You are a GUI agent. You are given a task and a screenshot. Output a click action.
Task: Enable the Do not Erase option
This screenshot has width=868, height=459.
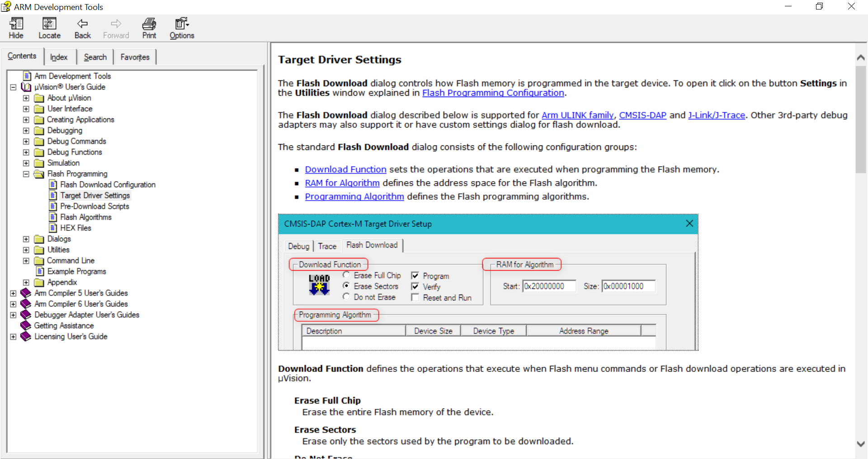(x=346, y=297)
